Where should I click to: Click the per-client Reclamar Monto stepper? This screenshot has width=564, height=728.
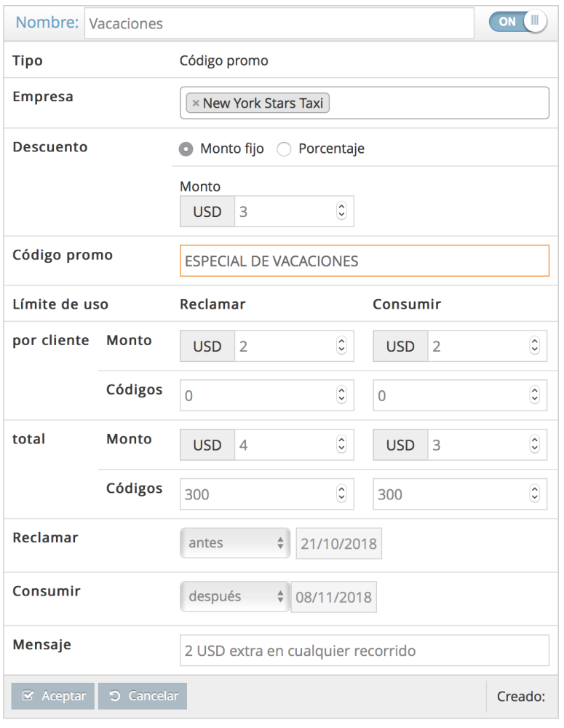click(341, 347)
